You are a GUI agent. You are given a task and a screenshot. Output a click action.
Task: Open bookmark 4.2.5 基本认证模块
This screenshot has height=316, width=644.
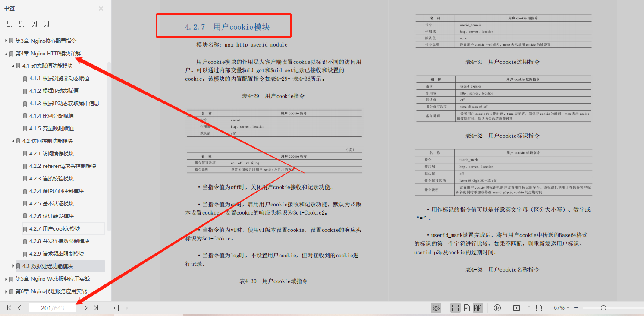tap(51, 203)
